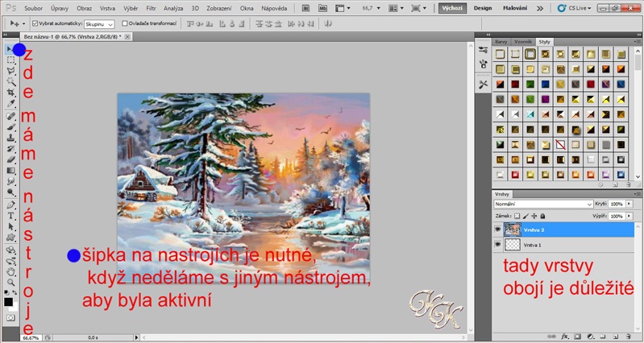Select the Výchozí workspace button
Screen dimensions: 644x343
(452, 8)
